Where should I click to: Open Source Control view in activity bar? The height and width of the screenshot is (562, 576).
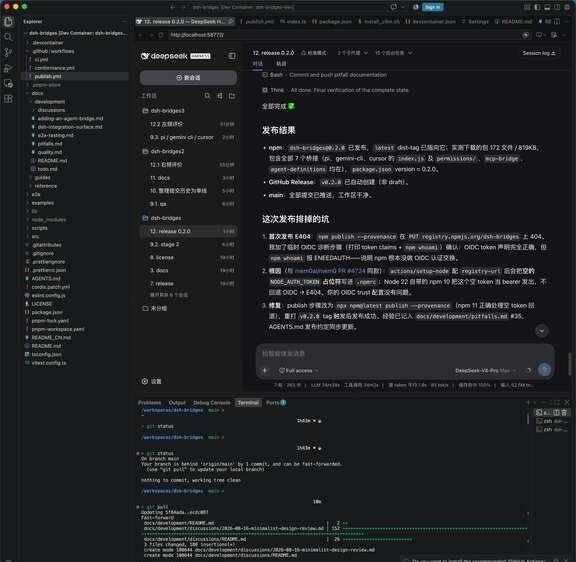[x=8, y=53]
